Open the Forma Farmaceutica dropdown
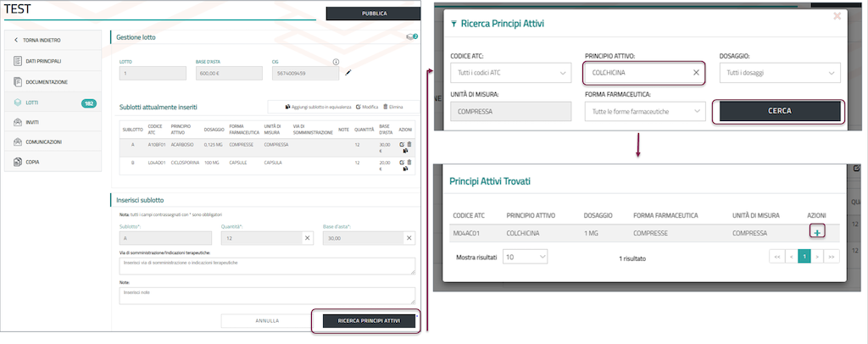 [644, 112]
